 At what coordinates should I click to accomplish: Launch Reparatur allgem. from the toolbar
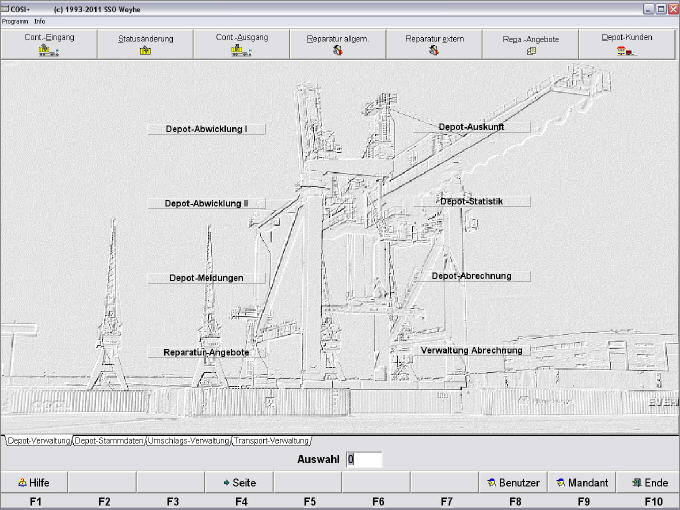[337, 44]
